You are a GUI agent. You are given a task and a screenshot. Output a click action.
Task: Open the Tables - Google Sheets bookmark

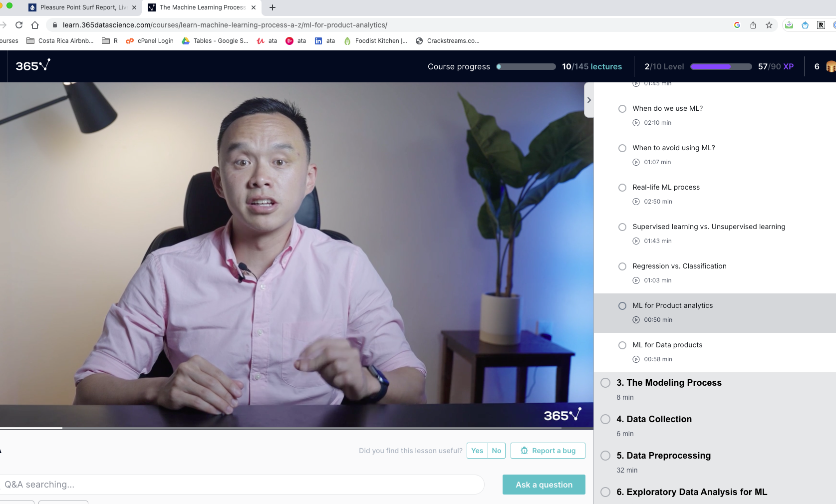(x=215, y=41)
